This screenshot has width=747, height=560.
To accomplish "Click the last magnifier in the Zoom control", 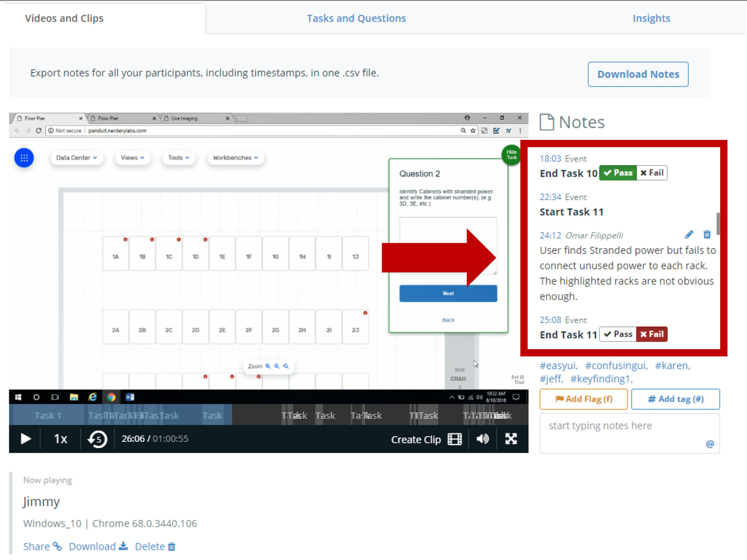I will [x=286, y=366].
